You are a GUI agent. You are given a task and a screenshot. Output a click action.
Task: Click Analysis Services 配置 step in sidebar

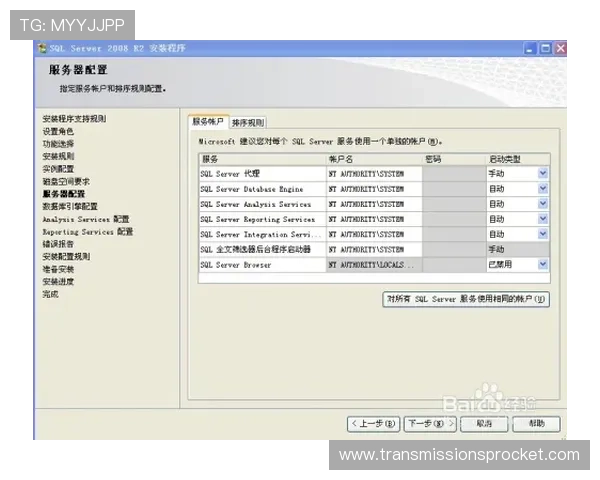(x=86, y=219)
